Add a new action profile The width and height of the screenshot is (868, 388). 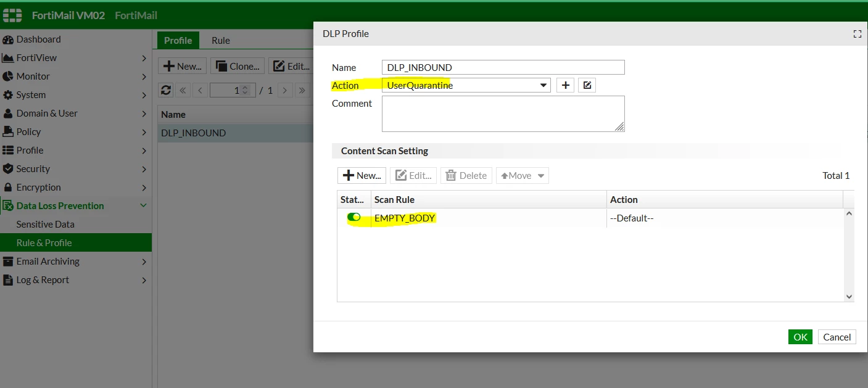(565, 85)
